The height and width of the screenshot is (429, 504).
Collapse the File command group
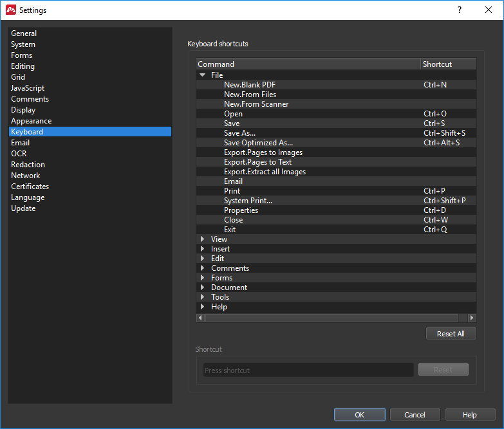click(x=203, y=75)
